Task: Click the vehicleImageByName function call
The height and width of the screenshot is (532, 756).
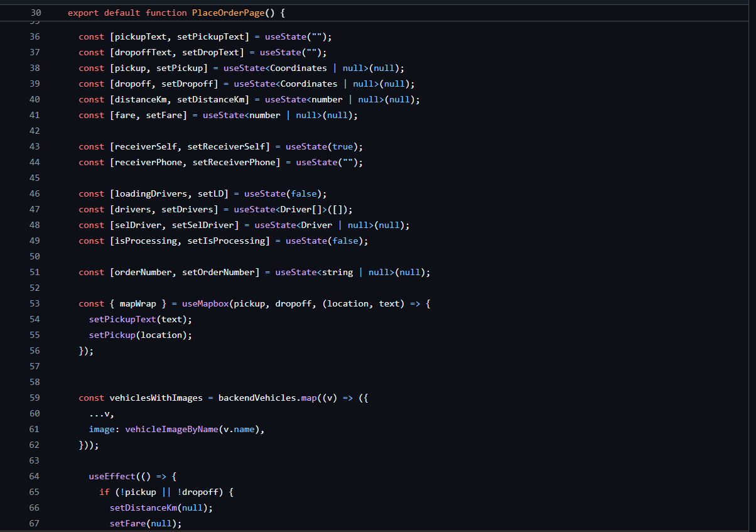Action: pyautogui.click(x=171, y=429)
